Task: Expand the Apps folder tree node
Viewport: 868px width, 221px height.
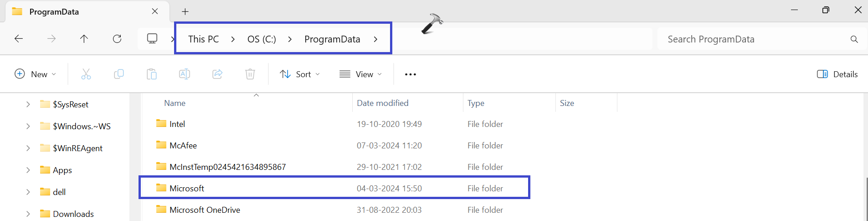Action: click(x=28, y=170)
